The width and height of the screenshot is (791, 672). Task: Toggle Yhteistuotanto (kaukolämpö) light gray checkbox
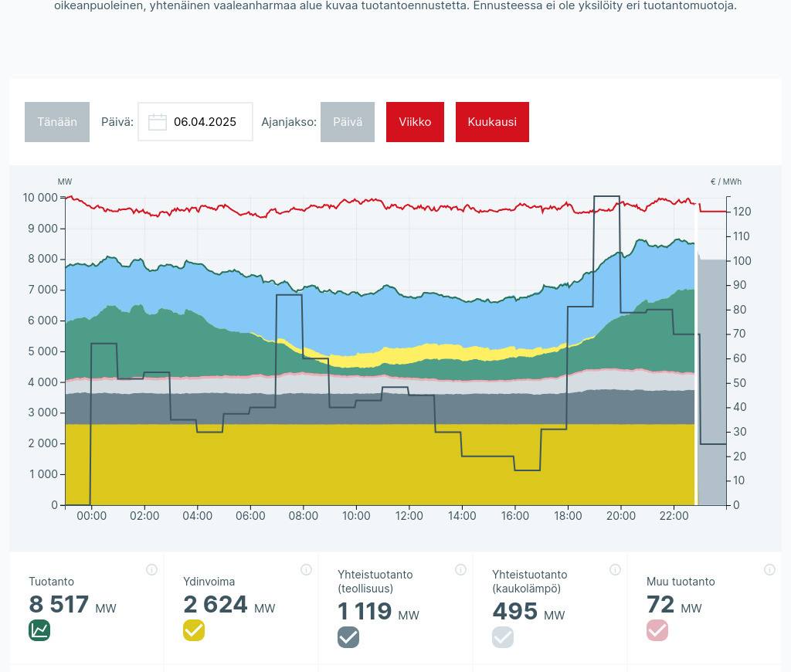(x=503, y=637)
